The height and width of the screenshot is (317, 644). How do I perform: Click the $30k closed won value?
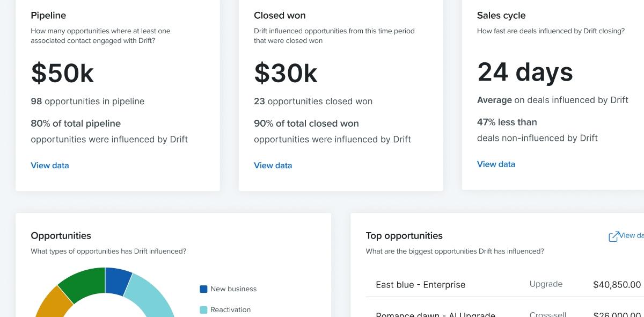pos(286,73)
